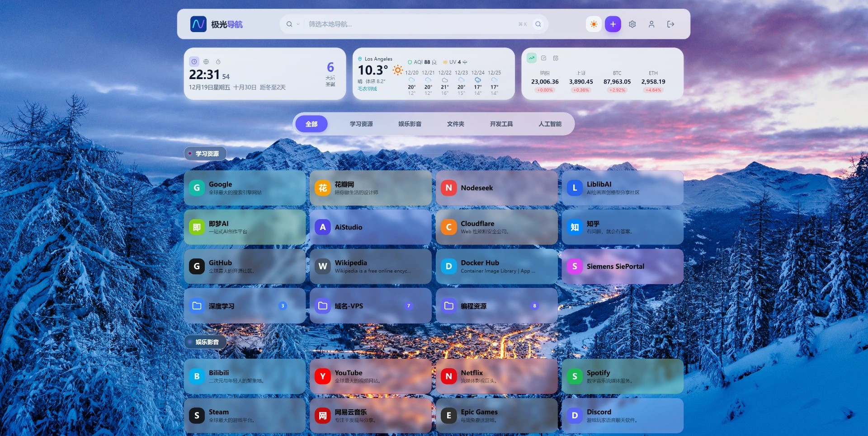Toggle the light/dark theme sun button
The image size is (868, 436).
(x=594, y=24)
